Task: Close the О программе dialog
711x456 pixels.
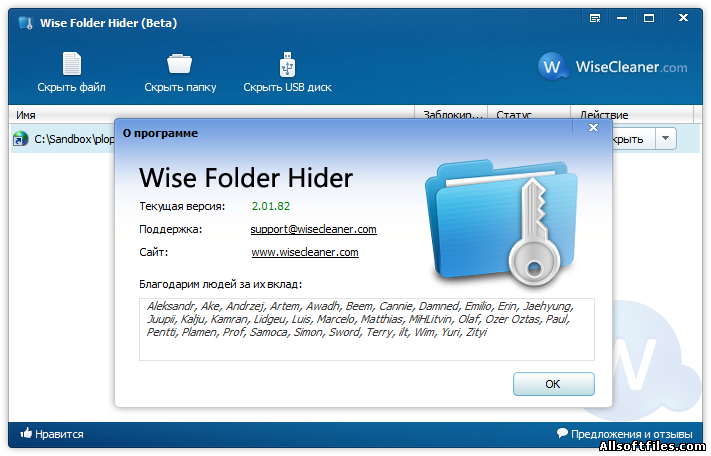Action: [x=593, y=128]
